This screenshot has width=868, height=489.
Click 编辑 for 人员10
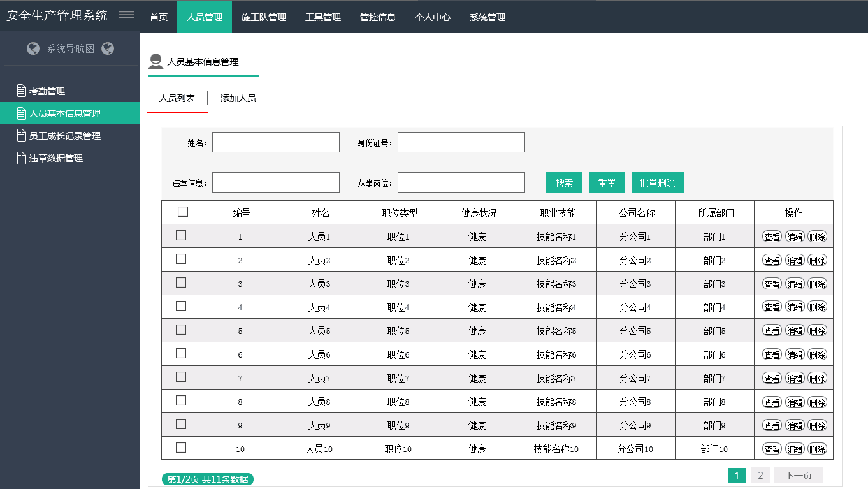795,449
